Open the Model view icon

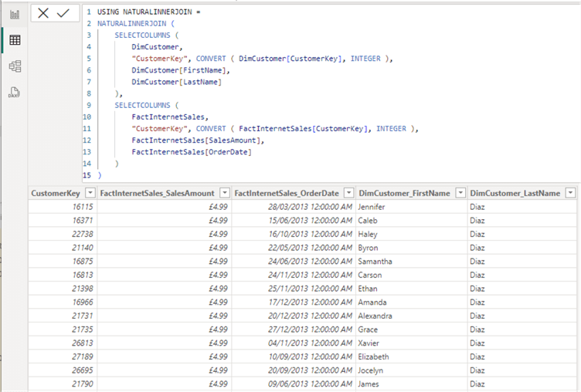15,66
